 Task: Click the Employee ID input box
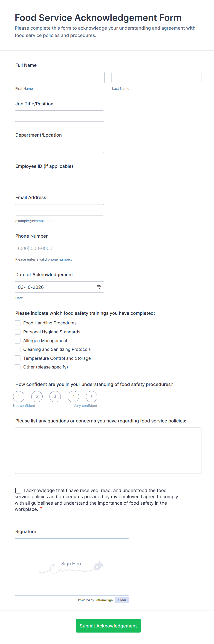(x=59, y=178)
